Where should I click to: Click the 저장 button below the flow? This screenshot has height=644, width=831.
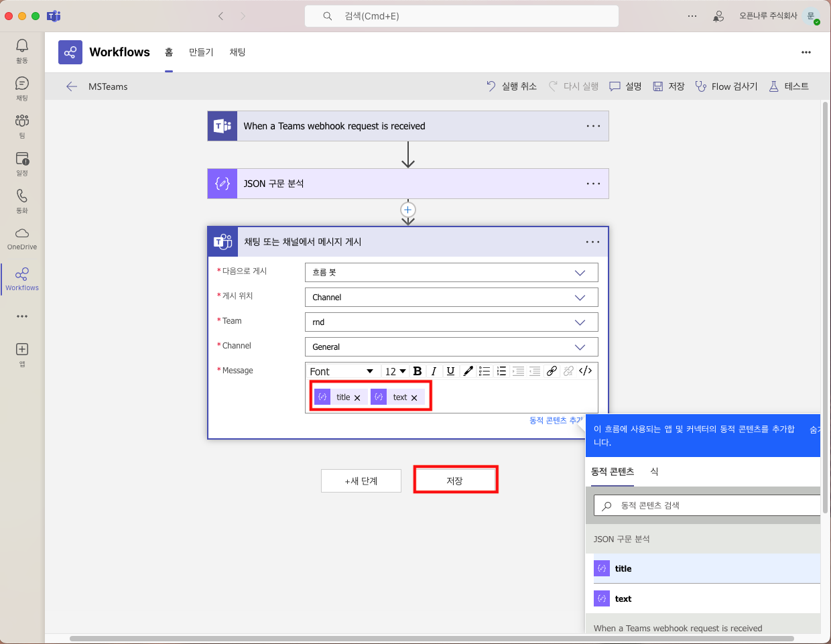[455, 480]
